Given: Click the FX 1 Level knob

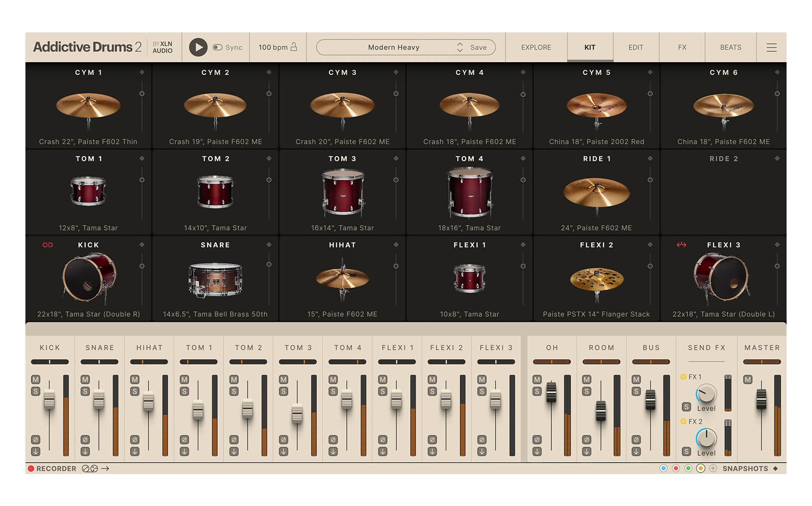Looking at the screenshot, I should tap(706, 394).
